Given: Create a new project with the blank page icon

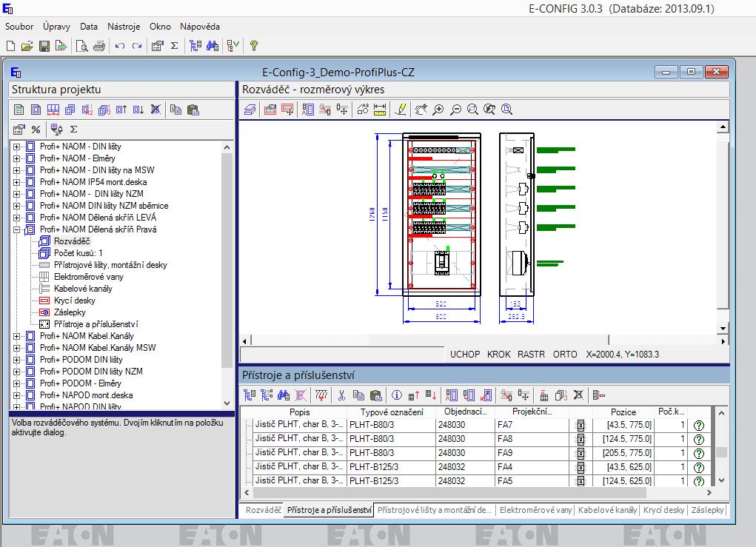Looking at the screenshot, I should tap(10, 46).
